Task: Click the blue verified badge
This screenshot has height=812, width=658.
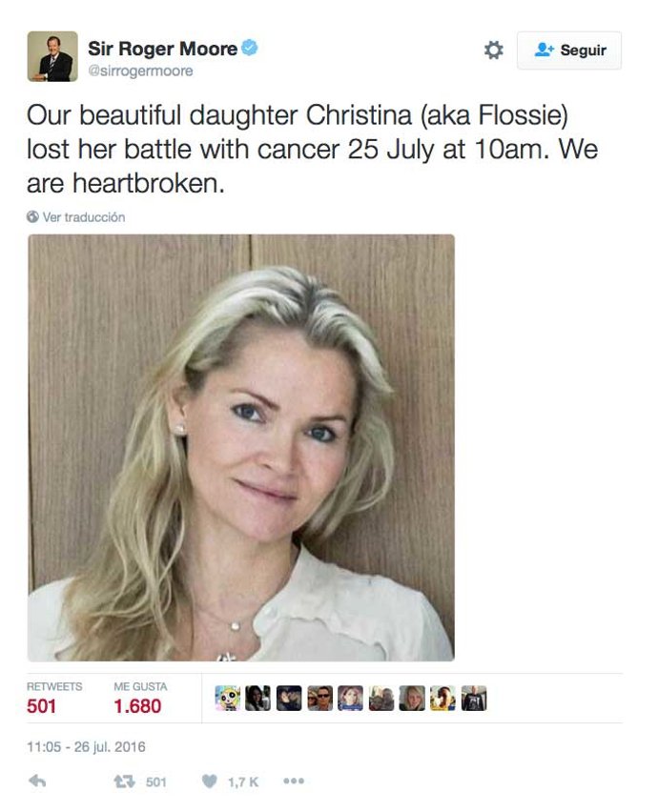Action: (x=250, y=49)
